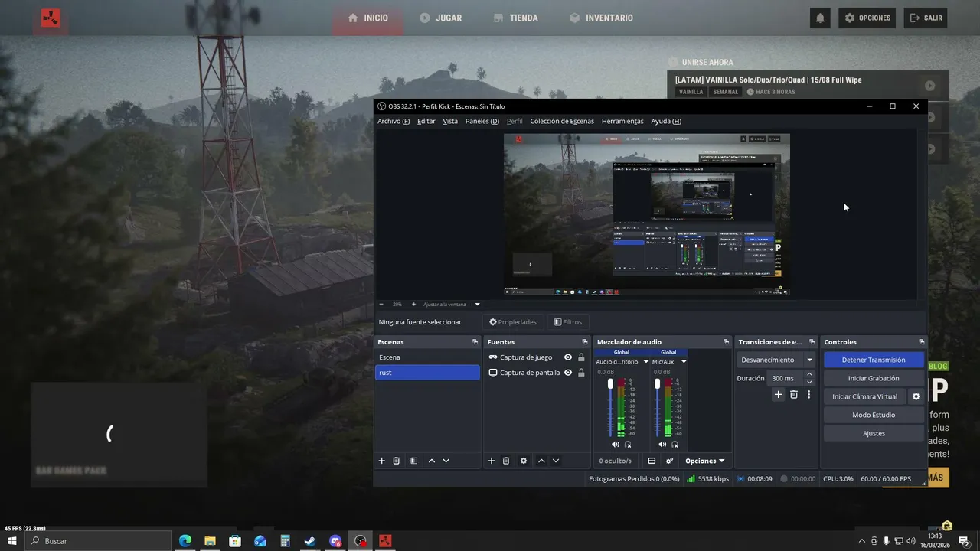Open Mic/Aux channel dropdown
This screenshot has width=980, height=551.
pos(684,362)
